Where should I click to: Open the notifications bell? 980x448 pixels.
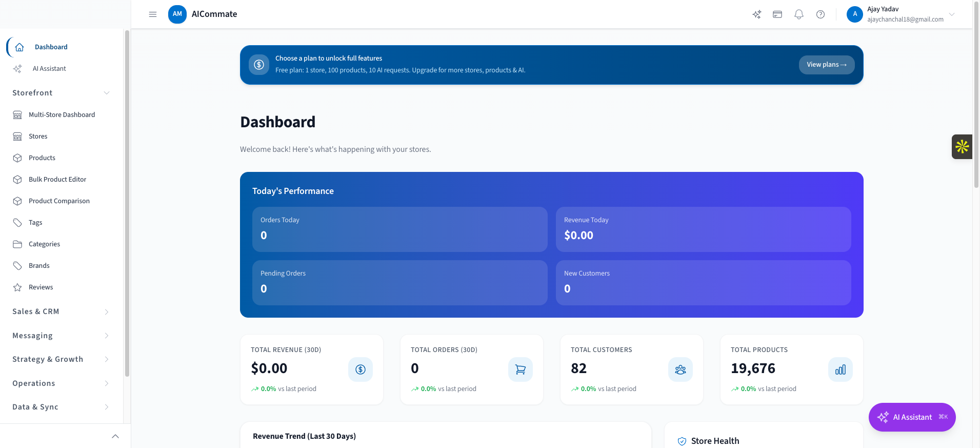tap(799, 14)
